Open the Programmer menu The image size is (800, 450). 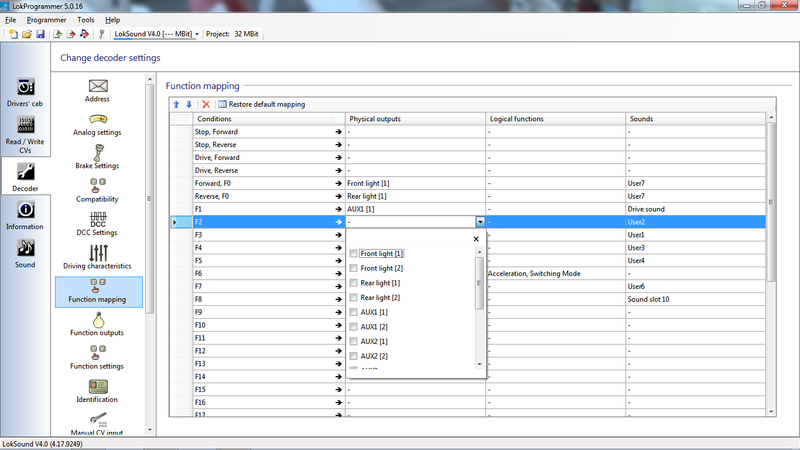click(x=46, y=20)
